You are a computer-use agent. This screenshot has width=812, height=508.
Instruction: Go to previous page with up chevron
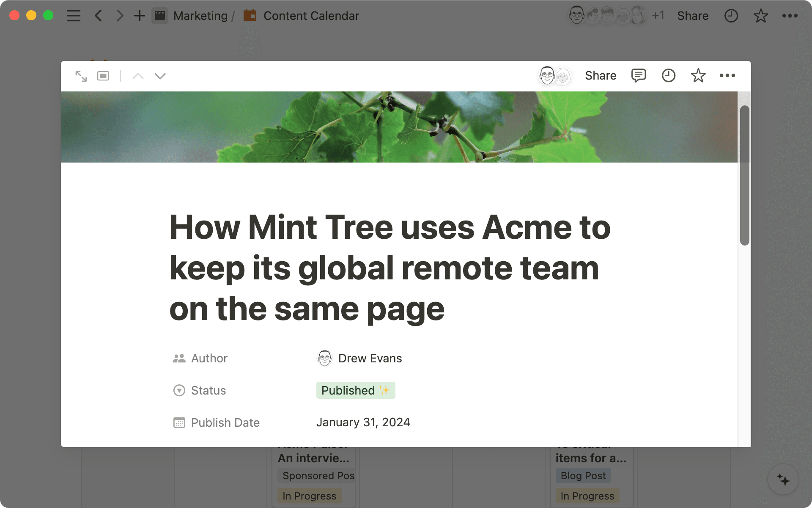138,76
